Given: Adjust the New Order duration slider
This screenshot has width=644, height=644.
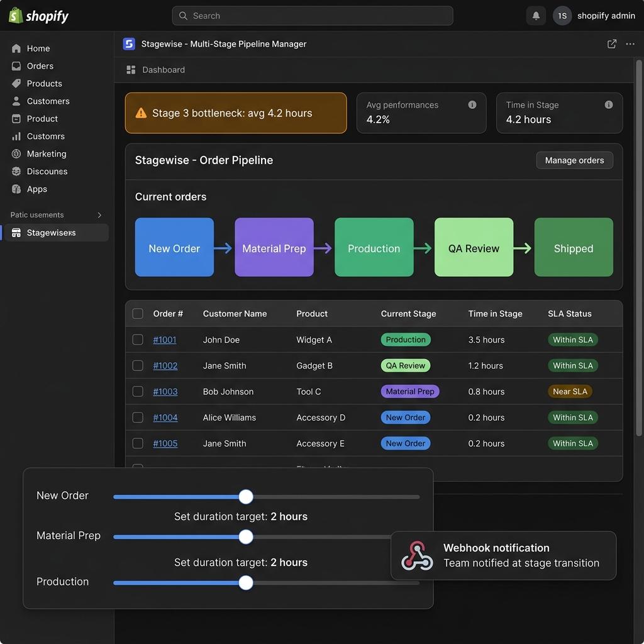Looking at the screenshot, I should (x=246, y=497).
